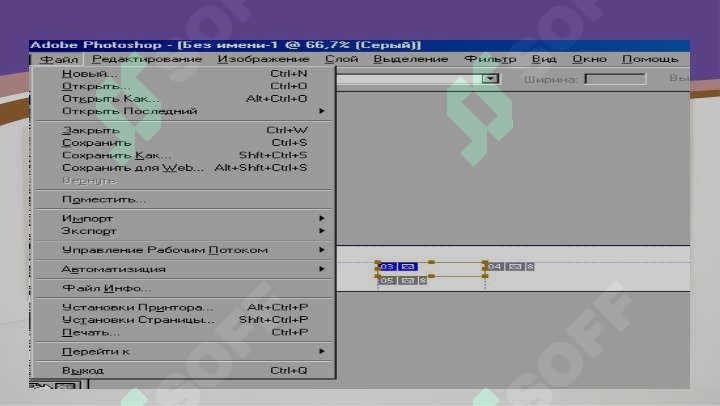The width and height of the screenshot is (720, 406).
Task: Choose Новый... from File menu
Action: tap(184, 73)
